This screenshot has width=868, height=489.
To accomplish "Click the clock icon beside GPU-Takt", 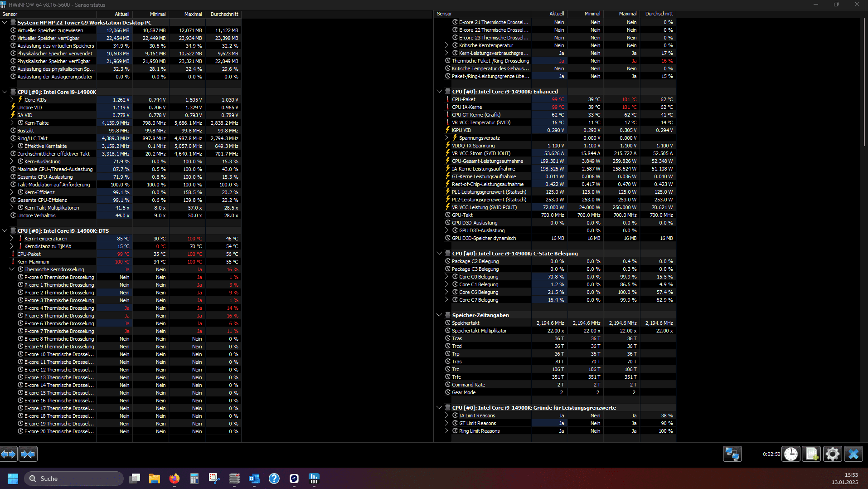I will [x=448, y=215].
